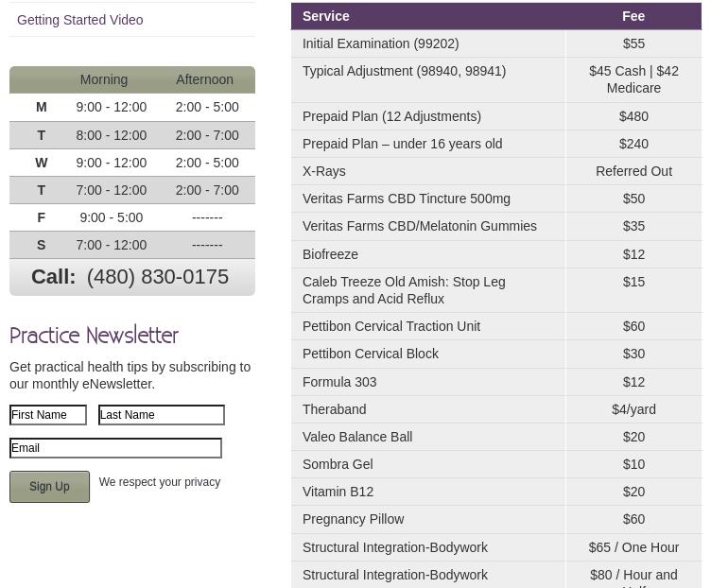Click the Service column header
This screenshot has width=728, height=588.
click(x=326, y=16)
